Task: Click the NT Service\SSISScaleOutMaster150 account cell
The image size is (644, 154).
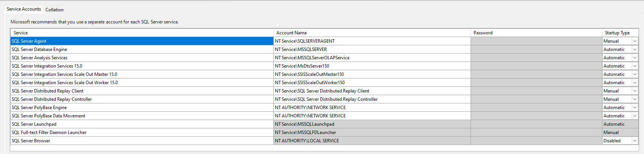Action: tap(372, 74)
